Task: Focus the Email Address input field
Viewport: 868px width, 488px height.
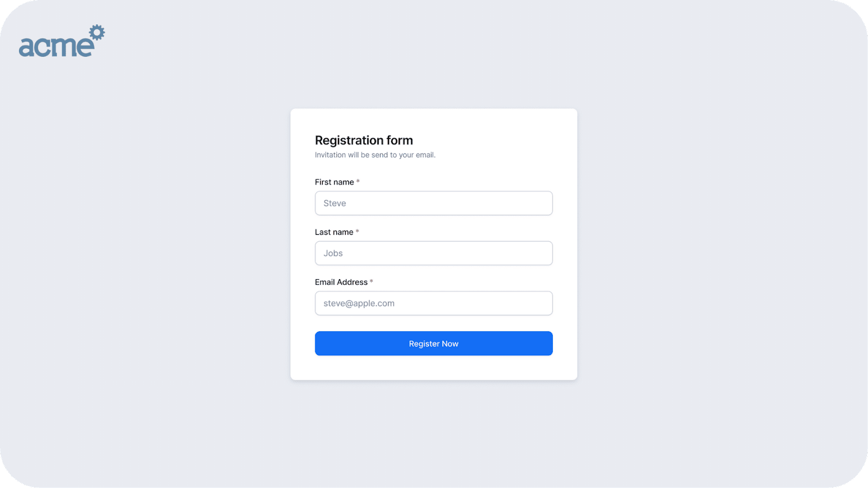Action: point(433,303)
